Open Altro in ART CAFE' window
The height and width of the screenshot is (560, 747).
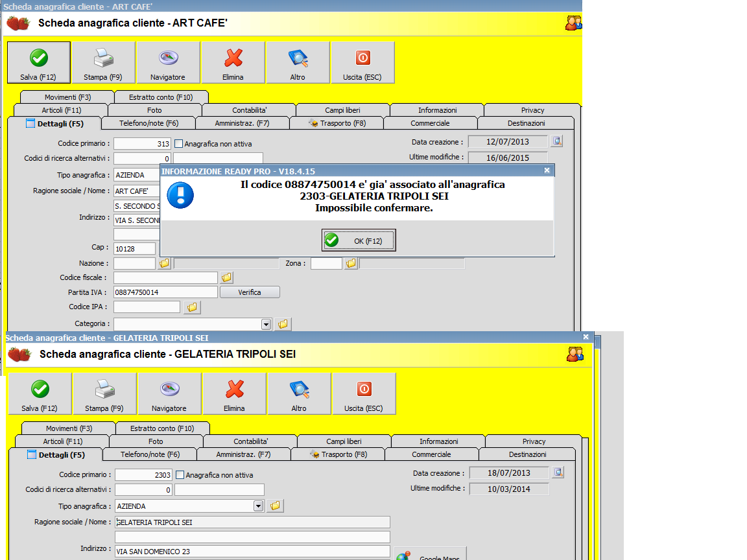[298, 62]
